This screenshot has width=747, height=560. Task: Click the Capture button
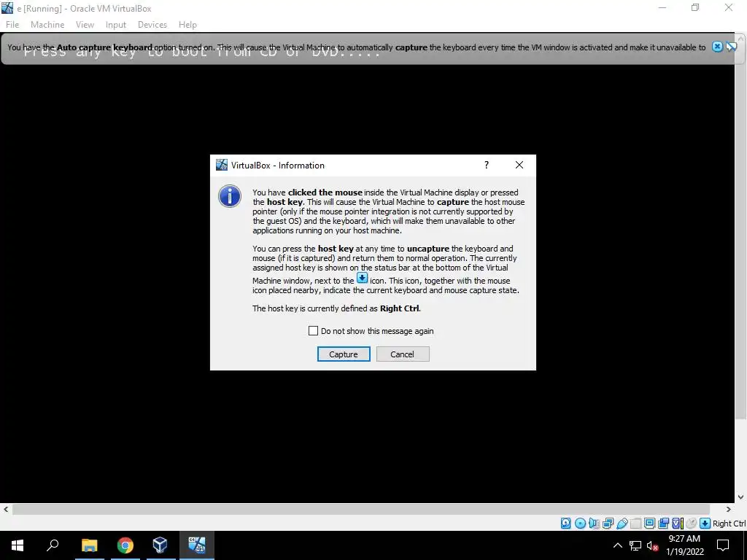(x=344, y=354)
